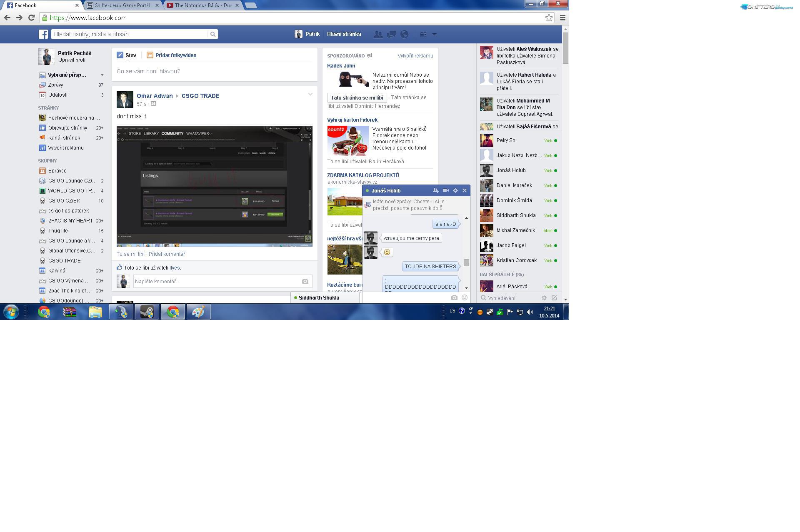The image size is (800, 532).
Task: Open Omar Adwan's profile link
Action: 155,96
